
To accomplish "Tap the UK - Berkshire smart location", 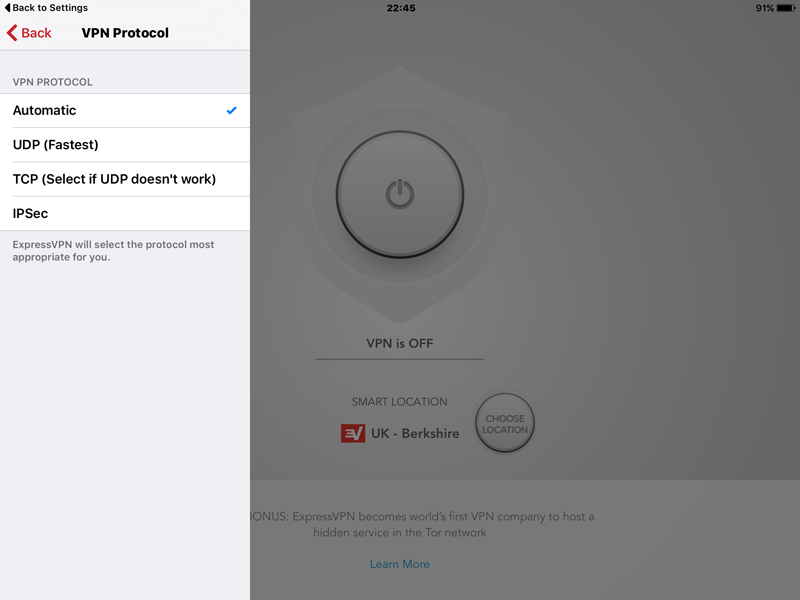I will pos(415,434).
